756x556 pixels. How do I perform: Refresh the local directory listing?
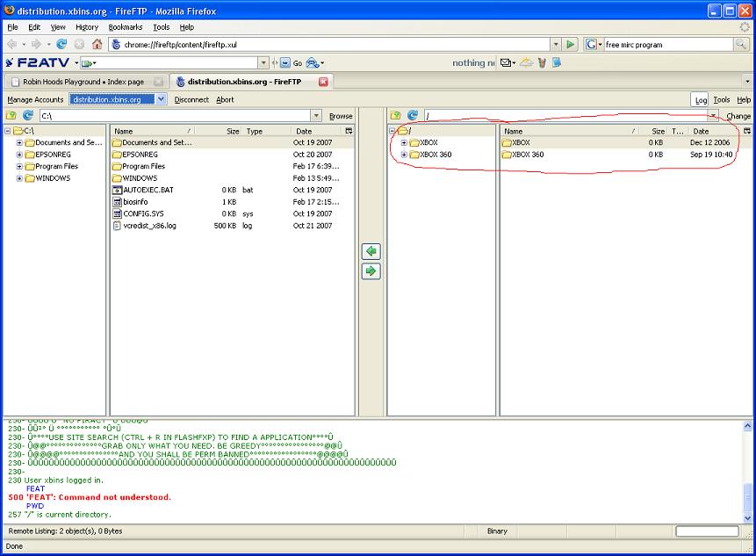[x=28, y=115]
